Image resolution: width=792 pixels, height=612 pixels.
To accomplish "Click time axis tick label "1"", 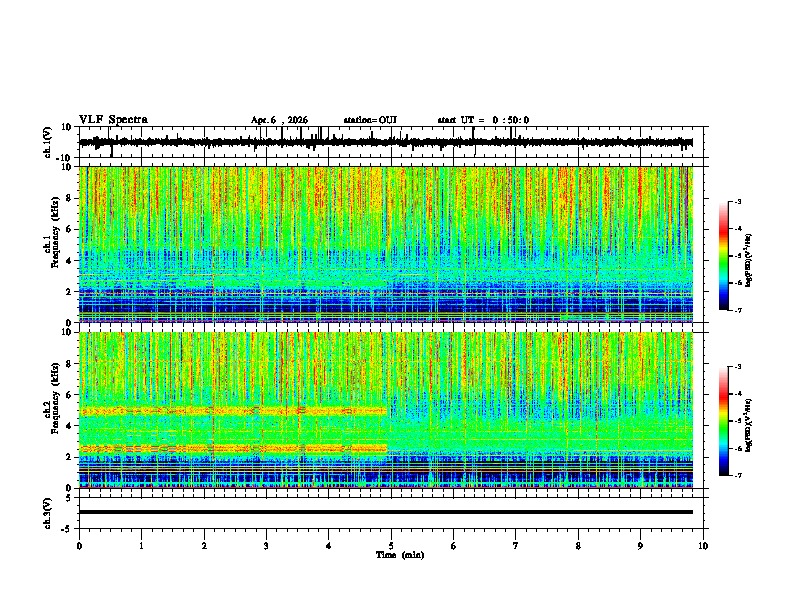I will (141, 546).
